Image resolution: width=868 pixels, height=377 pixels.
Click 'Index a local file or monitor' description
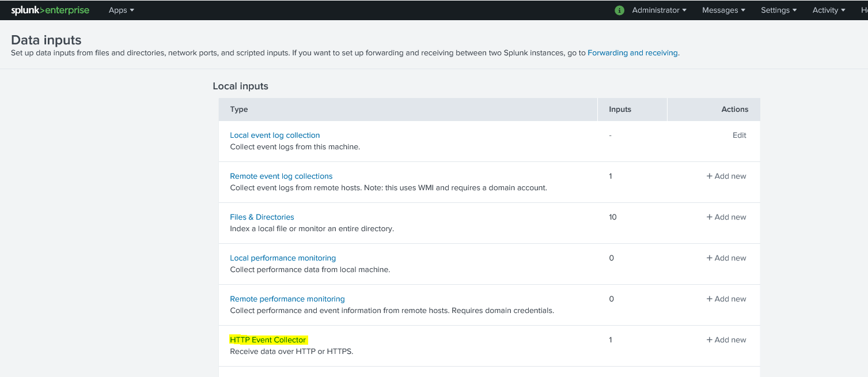pos(312,229)
